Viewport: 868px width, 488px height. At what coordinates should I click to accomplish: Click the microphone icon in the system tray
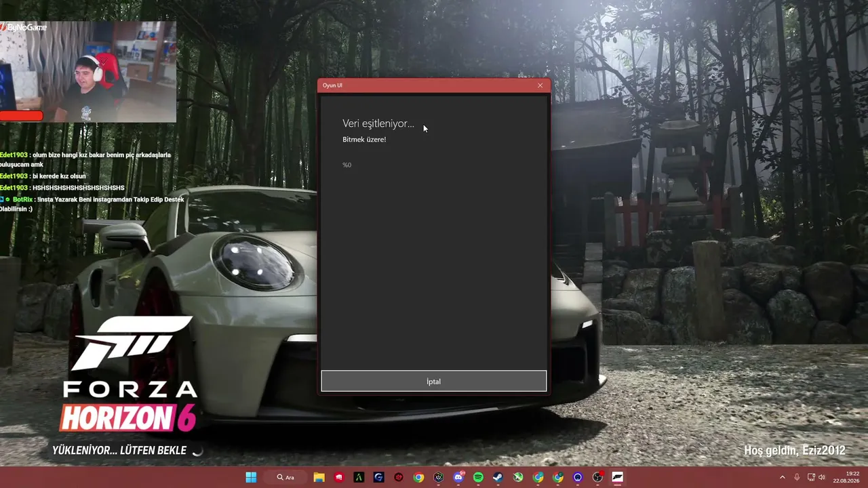point(797,477)
